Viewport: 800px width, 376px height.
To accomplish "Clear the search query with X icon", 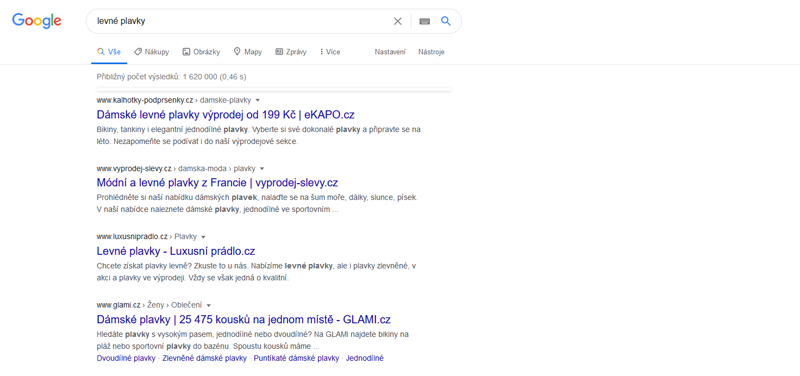I will pos(397,21).
